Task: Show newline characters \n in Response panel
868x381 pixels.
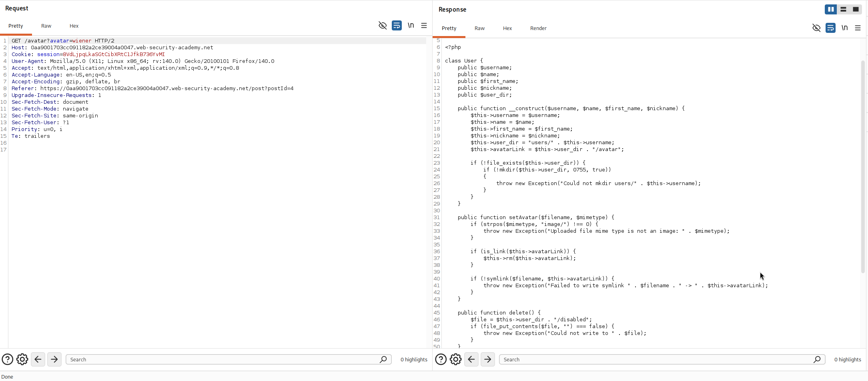Action: (844, 28)
